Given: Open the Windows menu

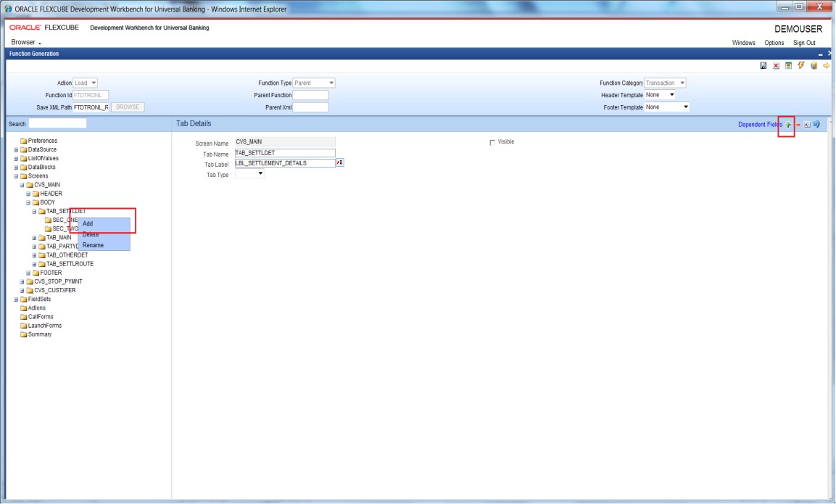Looking at the screenshot, I should (x=743, y=43).
